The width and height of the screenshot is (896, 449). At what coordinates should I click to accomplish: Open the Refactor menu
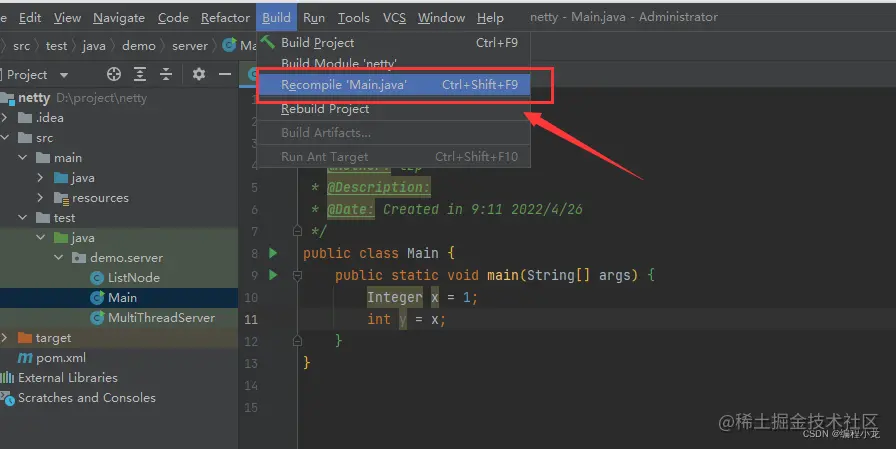click(225, 18)
